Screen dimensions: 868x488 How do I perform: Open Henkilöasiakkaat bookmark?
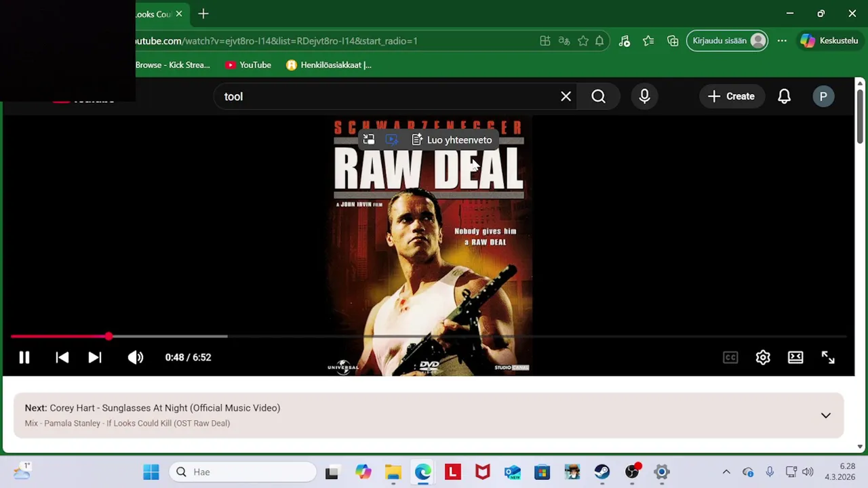tap(329, 65)
